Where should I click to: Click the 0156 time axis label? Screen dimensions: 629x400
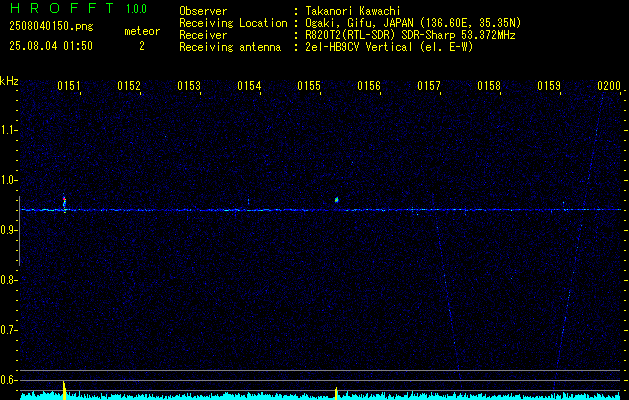pos(369,86)
